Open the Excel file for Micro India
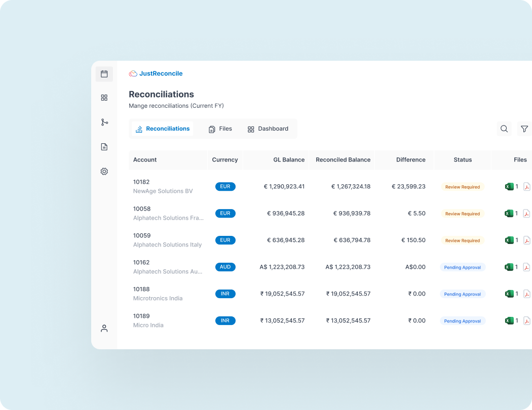 coord(510,320)
